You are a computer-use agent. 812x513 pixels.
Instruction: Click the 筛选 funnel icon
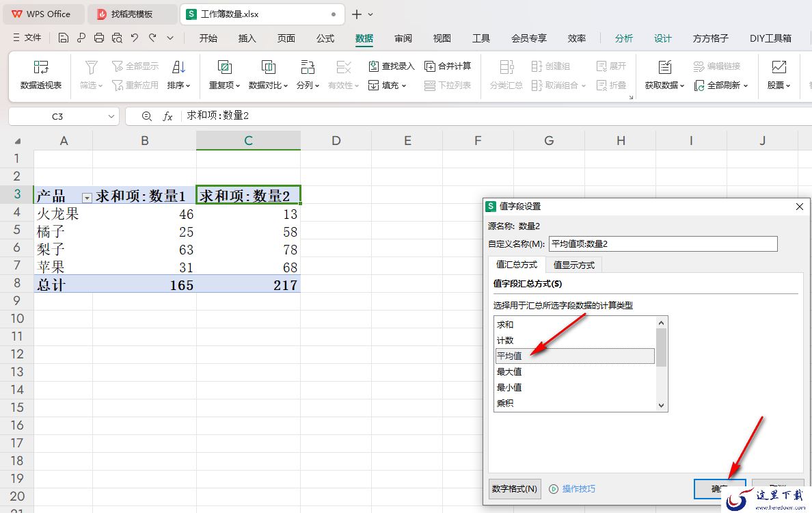91,67
